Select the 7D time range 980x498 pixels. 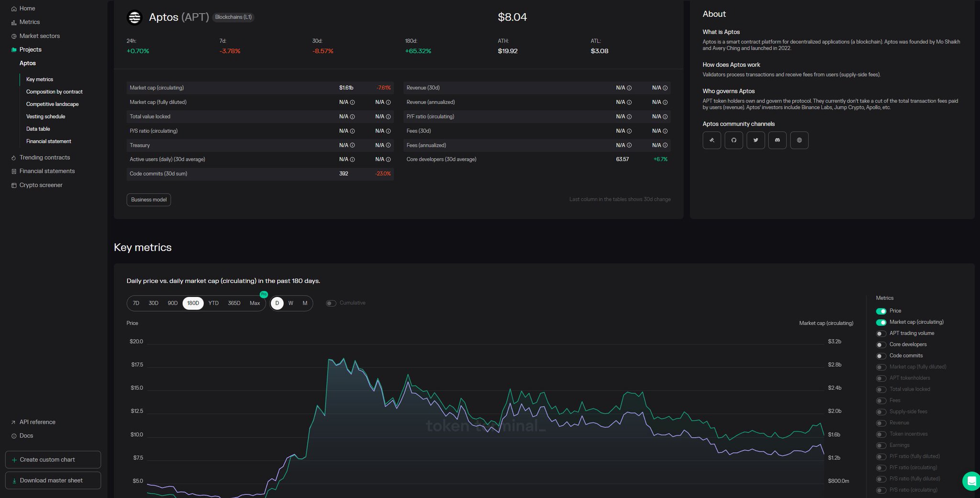click(136, 303)
